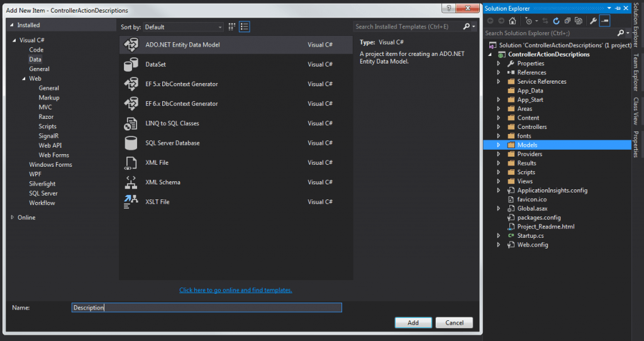The width and height of the screenshot is (644, 341).
Task: Click Pending Changes Filter clock icon
Action: pyautogui.click(x=528, y=21)
